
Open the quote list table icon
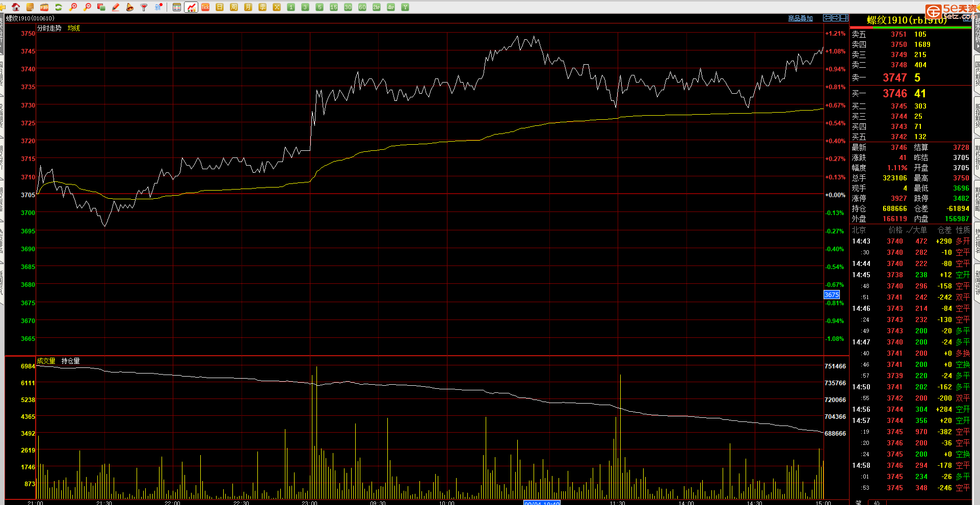coord(177,7)
